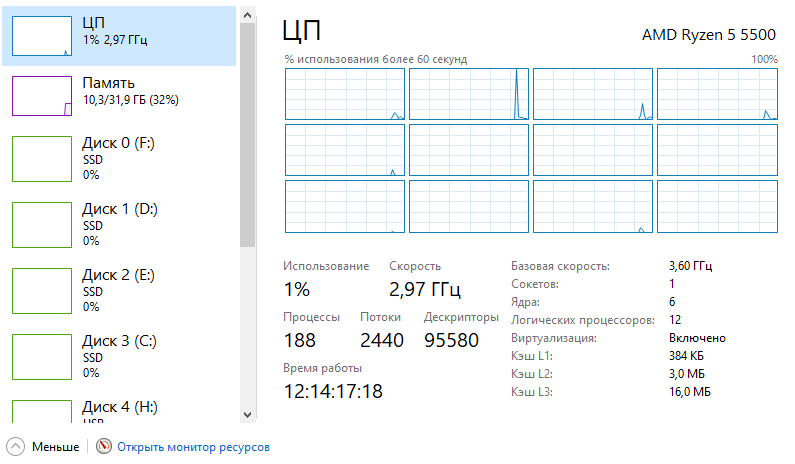The image size is (795, 464).
Task: Click the core graph with the tall spike
Action: pos(468,95)
